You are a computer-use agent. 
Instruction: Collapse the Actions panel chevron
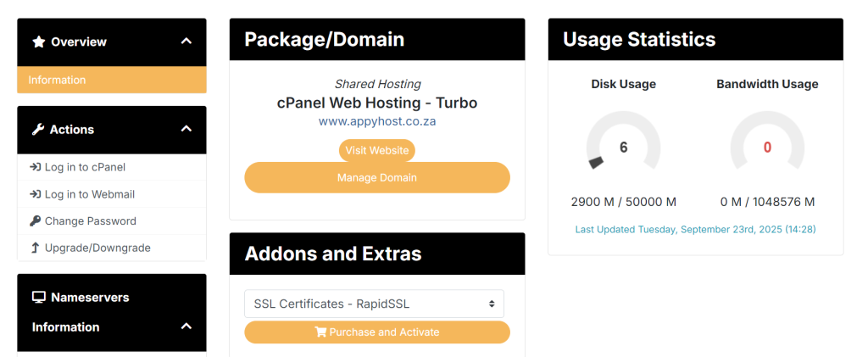[x=186, y=129]
